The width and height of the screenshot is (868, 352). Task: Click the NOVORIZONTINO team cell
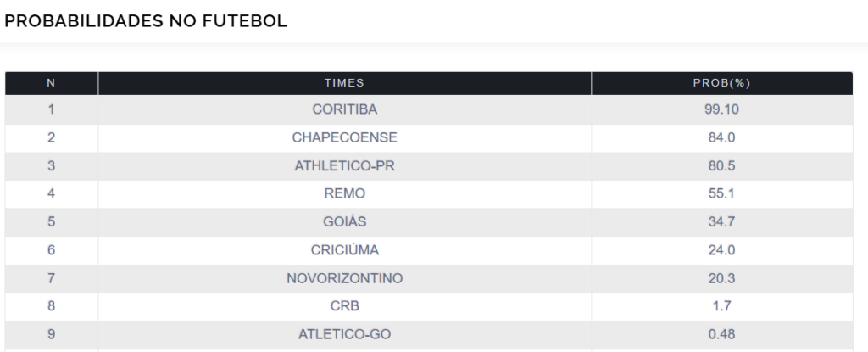coord(344,278)
